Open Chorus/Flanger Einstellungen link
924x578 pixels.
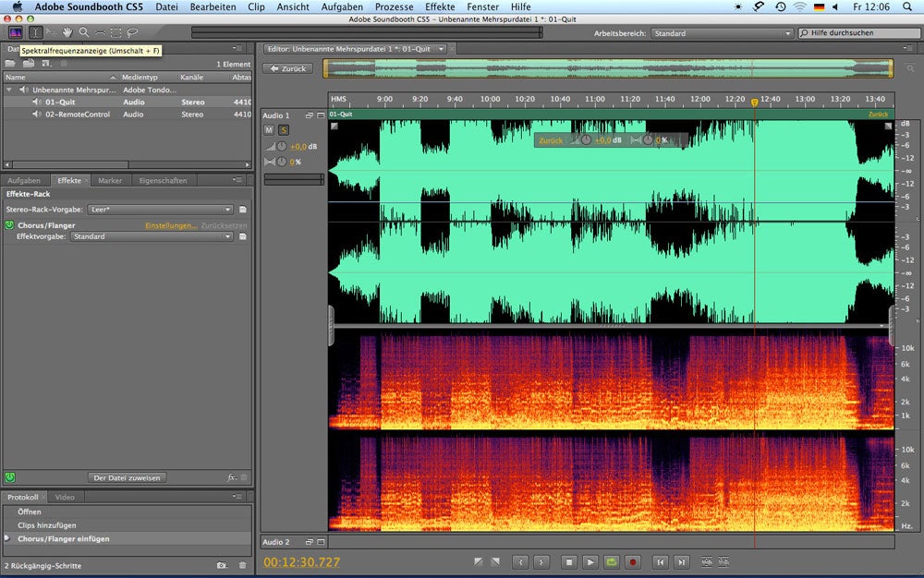170,225
